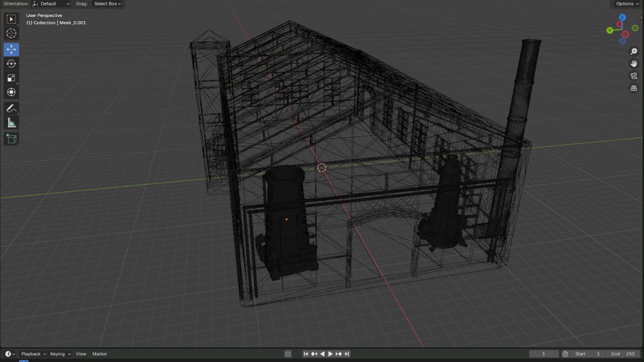The image size is (644, 362).
Task: Click the 'Collection | Mesh_0.001' overlay text
Action: (60, 23)
